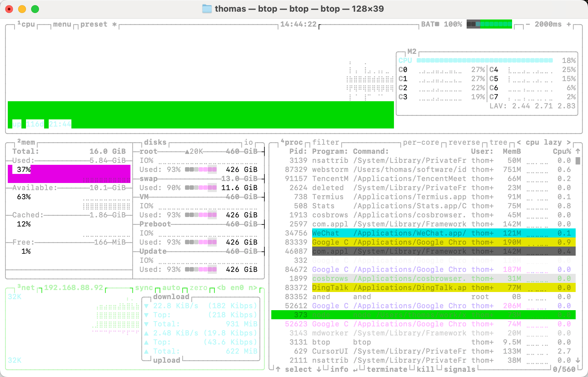The height and width of the screenshot is (377, 588).
Task: Toggle disk io mode
Action: pyautogui.click(x=248, y=142)
